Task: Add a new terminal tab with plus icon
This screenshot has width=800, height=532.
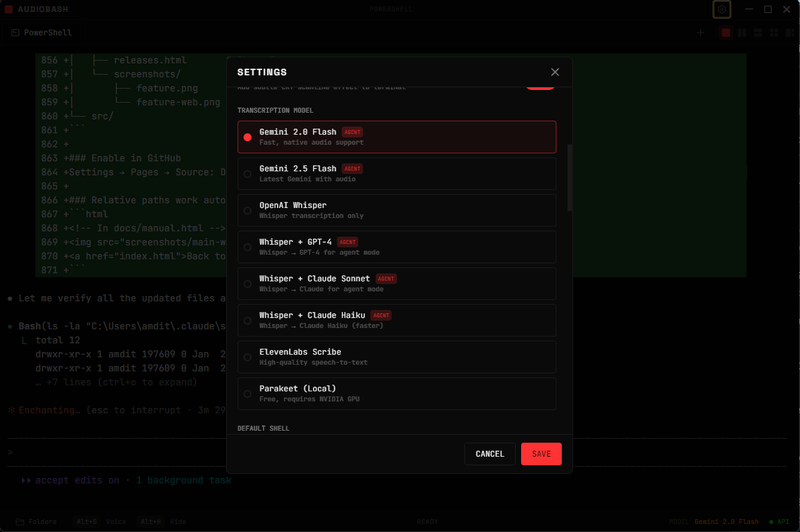Action: coord(700,33)
